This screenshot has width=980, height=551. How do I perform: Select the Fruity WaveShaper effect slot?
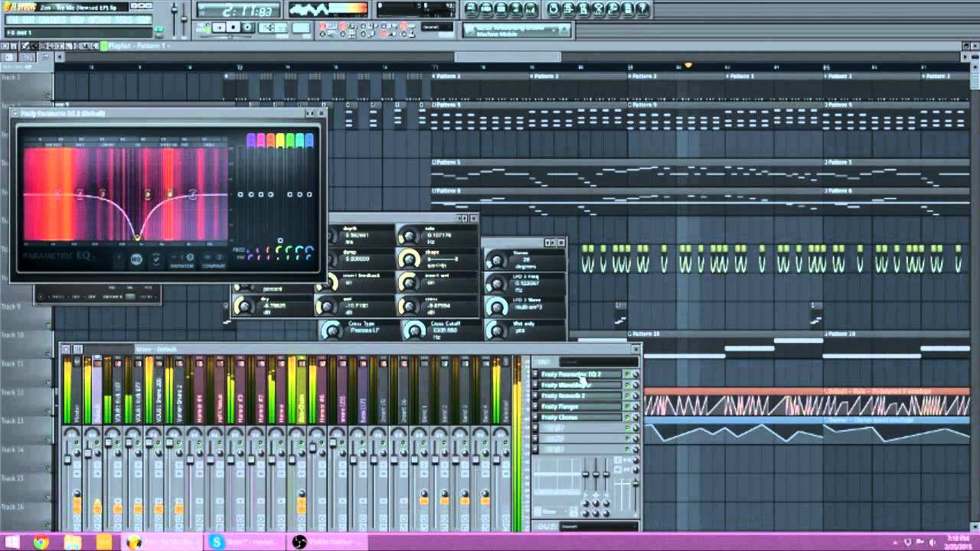[x=580, y=385]
